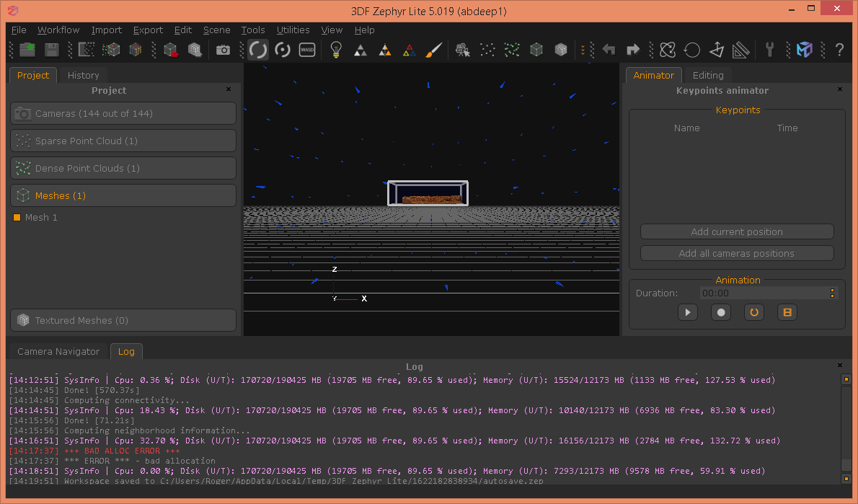Click the gray triangles rendering mode icon
Viewport: 858px width, 504px height.
click(x=360, y=50)
